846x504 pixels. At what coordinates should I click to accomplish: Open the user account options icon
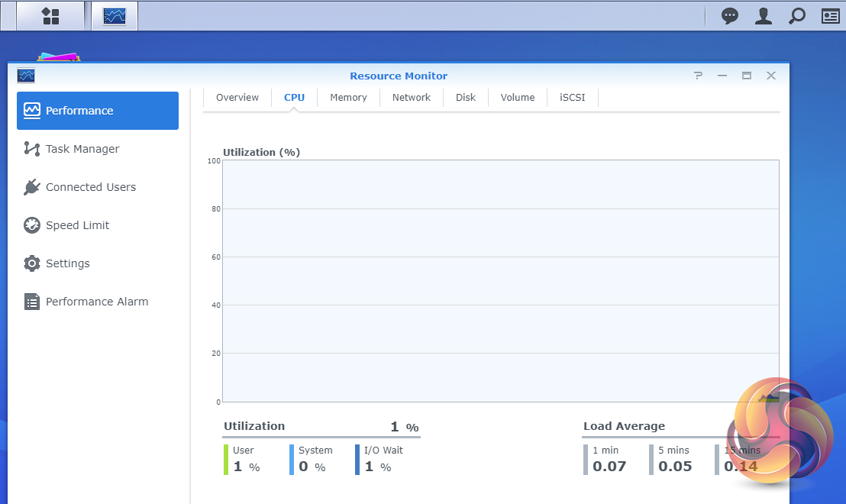click(763, 16)
